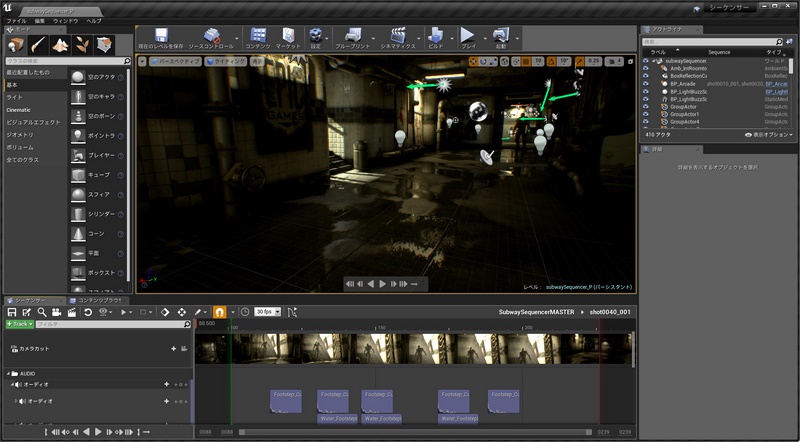Open View Options (表示オプション) in outliner
The width and height of the screenshot is (800, 442).
point(769,135)
